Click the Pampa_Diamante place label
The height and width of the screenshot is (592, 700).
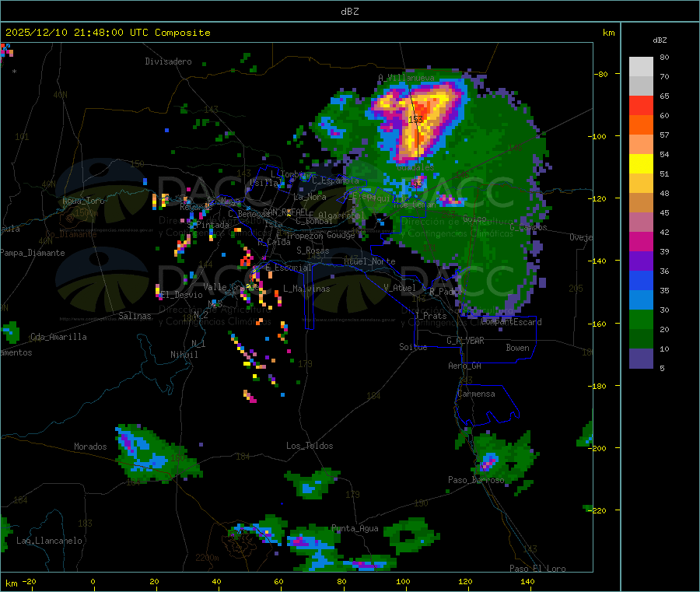point(33,253)
